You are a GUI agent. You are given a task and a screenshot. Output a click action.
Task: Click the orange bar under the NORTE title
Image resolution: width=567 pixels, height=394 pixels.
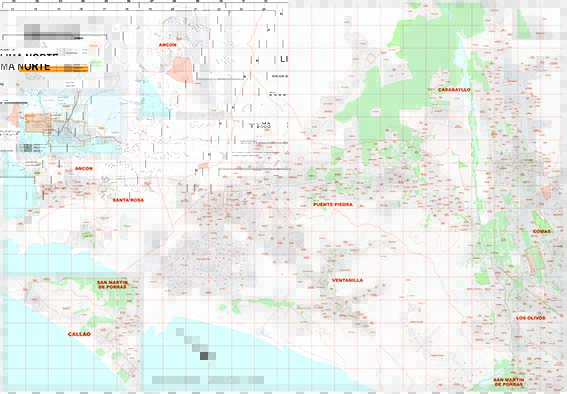pyautogui.click(x=54, y=69)
